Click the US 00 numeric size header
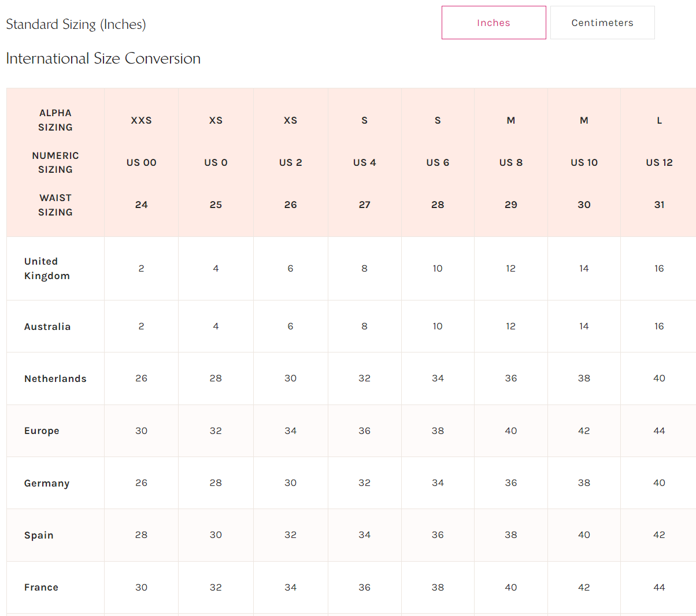The width and height of the screenshot is (696, 616). (x=141, y=162)
